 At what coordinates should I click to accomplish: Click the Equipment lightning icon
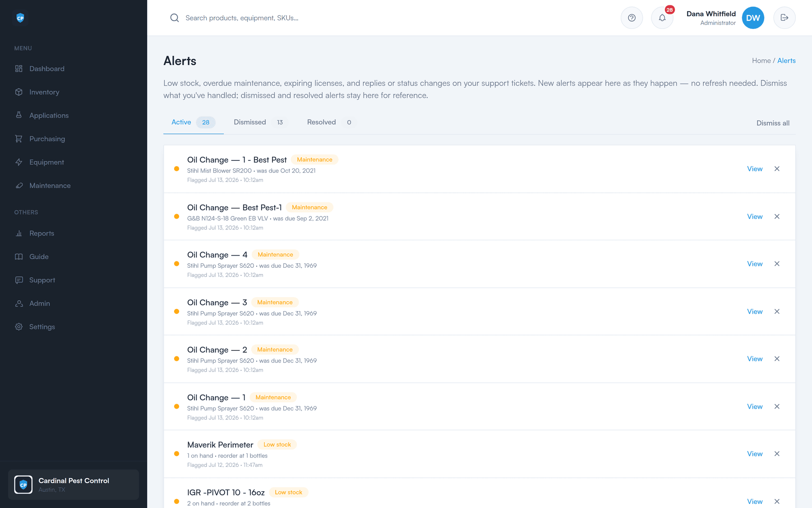(19, 162)
